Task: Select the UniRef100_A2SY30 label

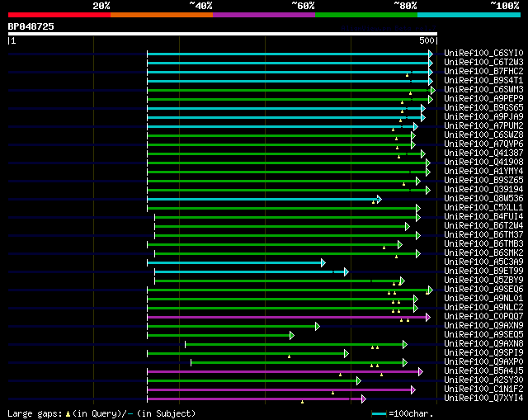Action: 483,380
